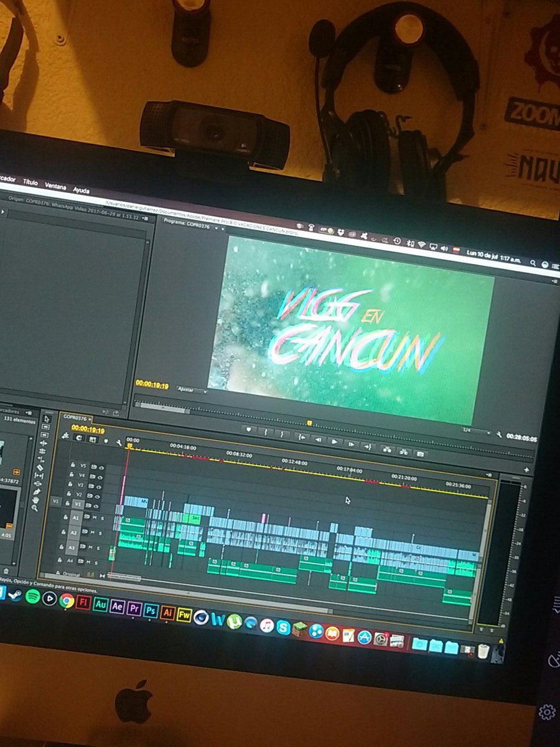Mute audio track A3

pyautogui.click(x=90, y=547)
